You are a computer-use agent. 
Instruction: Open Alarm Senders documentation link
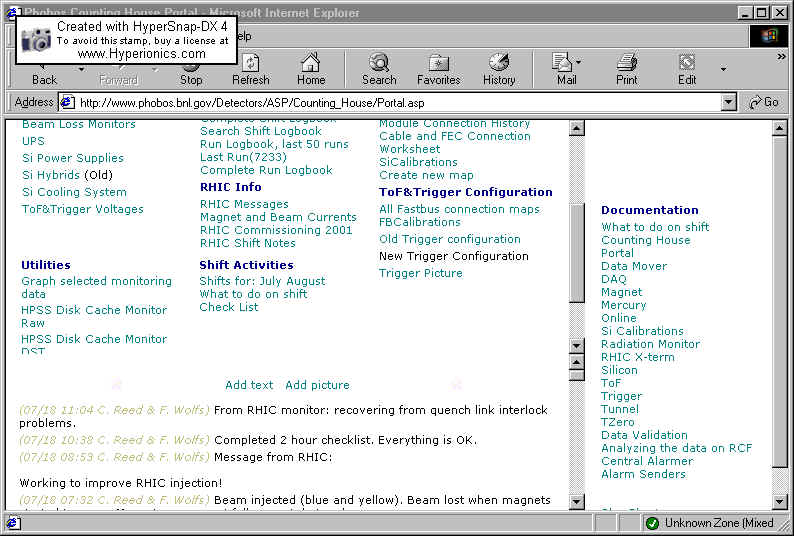643,474
